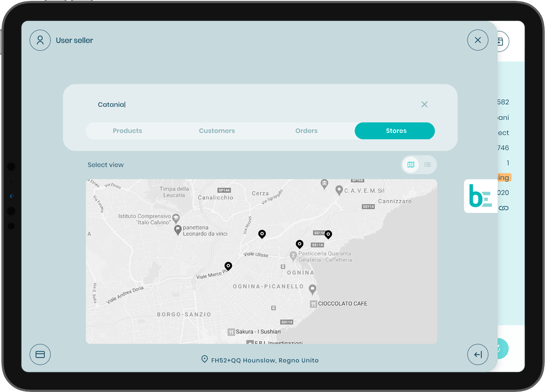Viewport: 545px width, 392px height.
Task: Close the search overlay with the circled X
Action: click(x=478, y=40)
